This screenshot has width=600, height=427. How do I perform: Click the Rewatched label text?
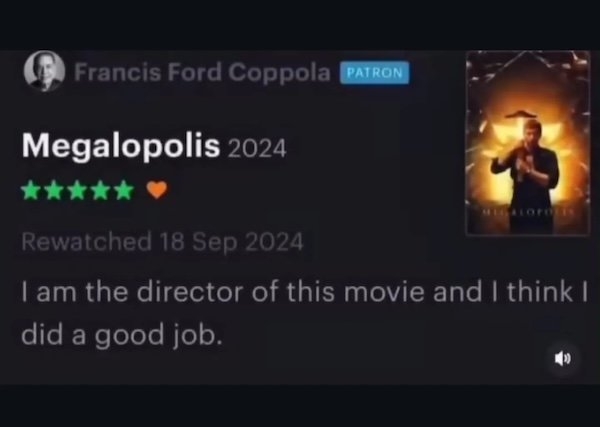click(86, 242)
